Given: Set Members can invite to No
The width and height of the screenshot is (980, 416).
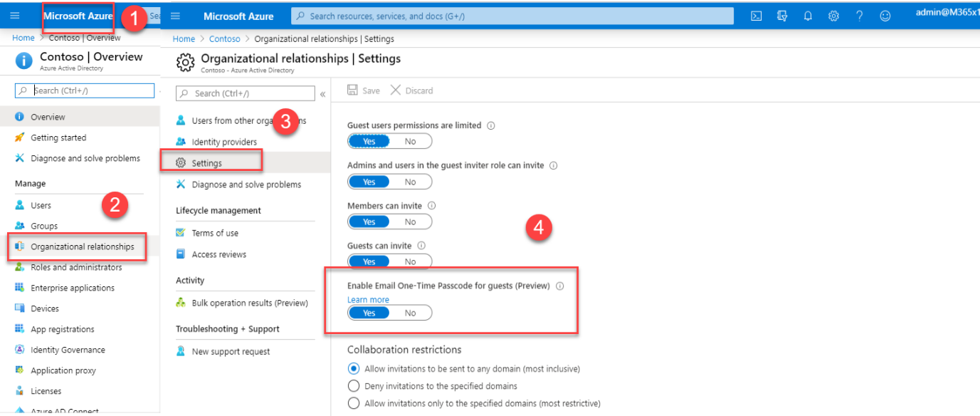Looking at the screenshot, I should [x=410, y=222].
